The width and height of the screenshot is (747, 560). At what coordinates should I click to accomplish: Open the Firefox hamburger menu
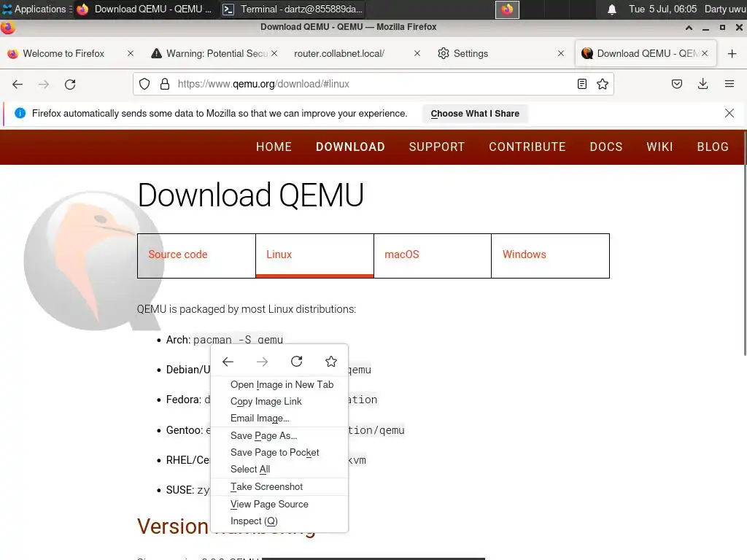pos(729,85)
